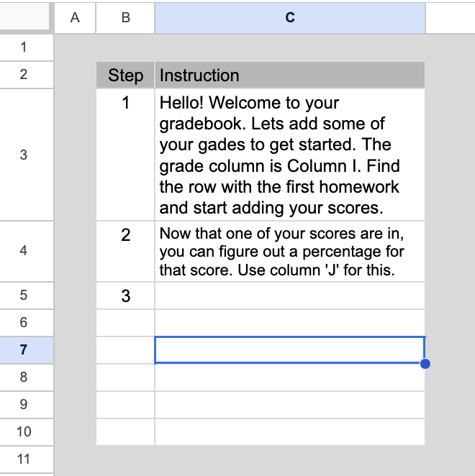The image size is (475, 476).
Task: Click the highlighted row 7 header
Action: click(24, 350)
